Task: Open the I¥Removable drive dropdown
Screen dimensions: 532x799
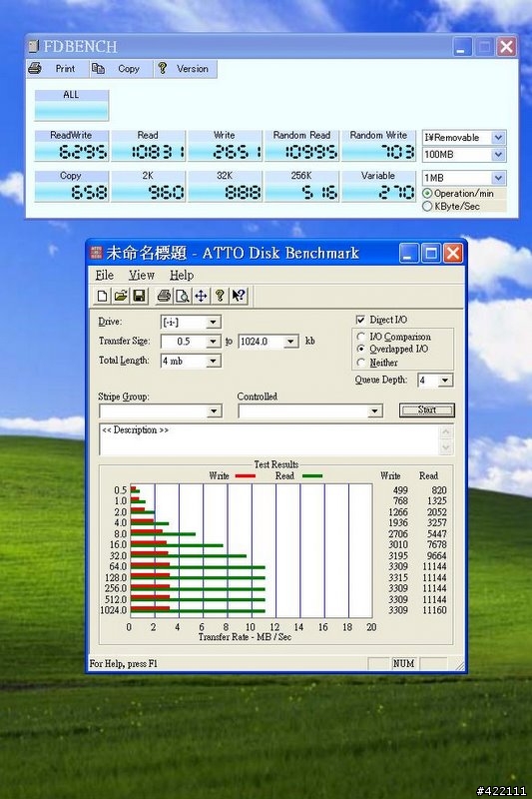Action: click(498, 138)
